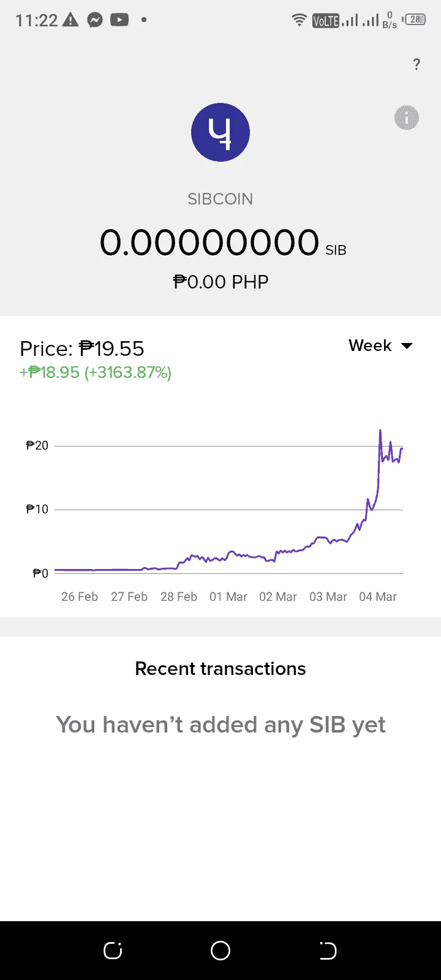
Task: Select the 28 Feb chart date
Action: 179,597
